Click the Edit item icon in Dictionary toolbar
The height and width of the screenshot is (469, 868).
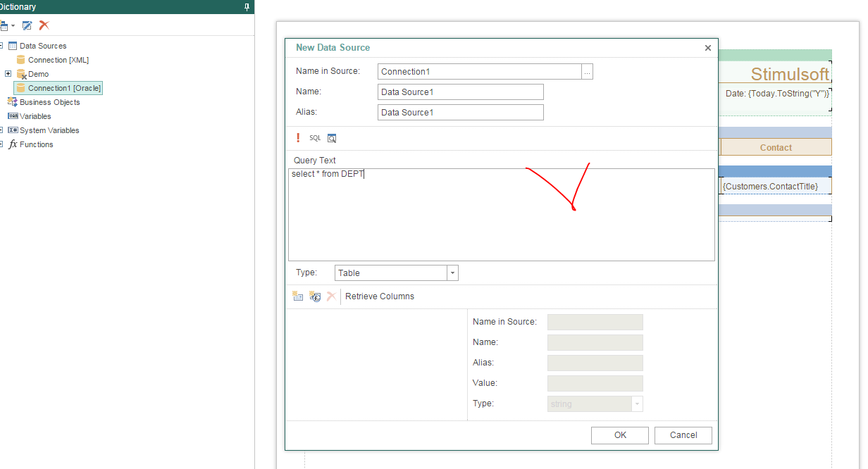27,25
